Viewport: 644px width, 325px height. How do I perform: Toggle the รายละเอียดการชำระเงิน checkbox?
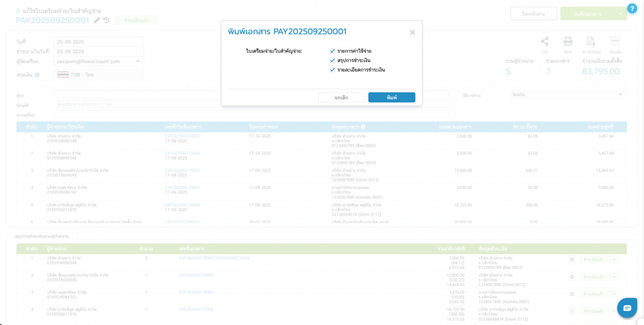click(x=333, y=70)
